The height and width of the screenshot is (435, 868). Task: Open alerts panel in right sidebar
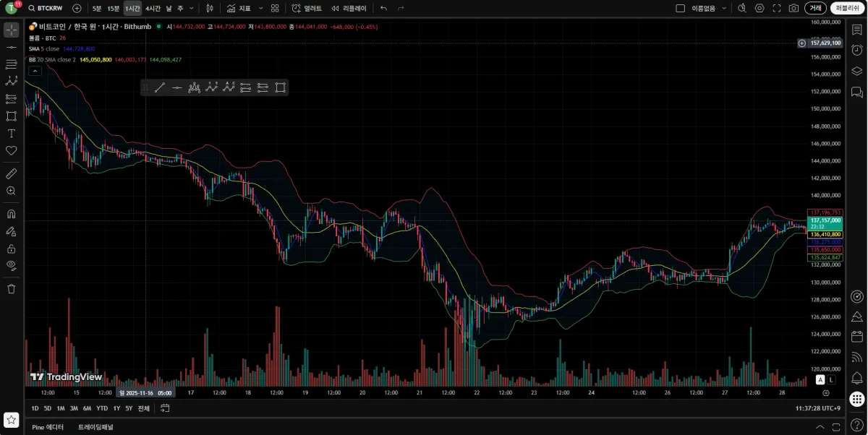coord(857,50)
